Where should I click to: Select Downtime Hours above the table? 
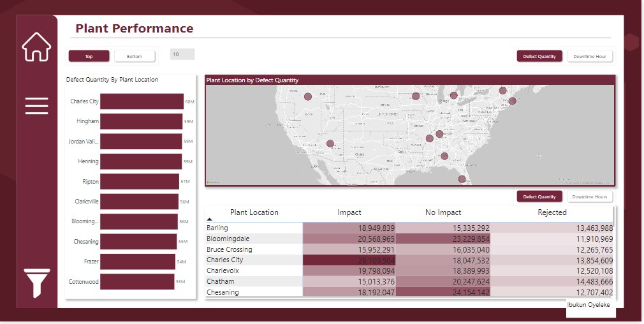(x=589, y=196)
